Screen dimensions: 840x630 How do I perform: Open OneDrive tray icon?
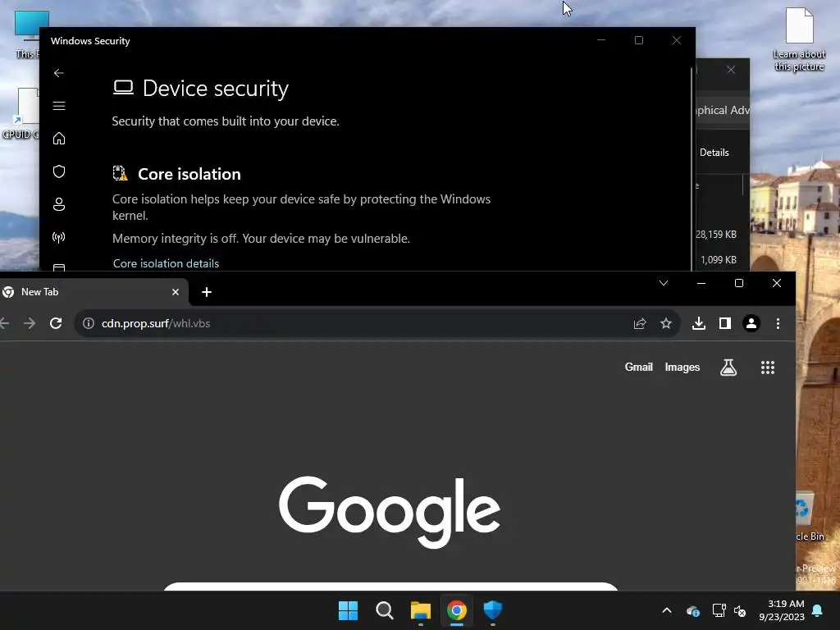692,610
